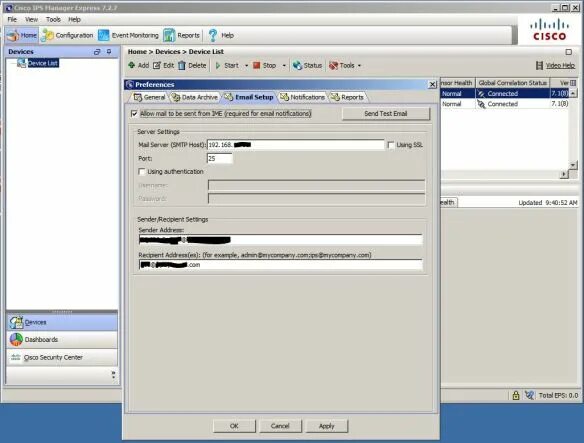Click the Video Help film icon
Image resolution: width=584 pixels, height=443 pixels.
pyautogui.click(x=539, y=66)
